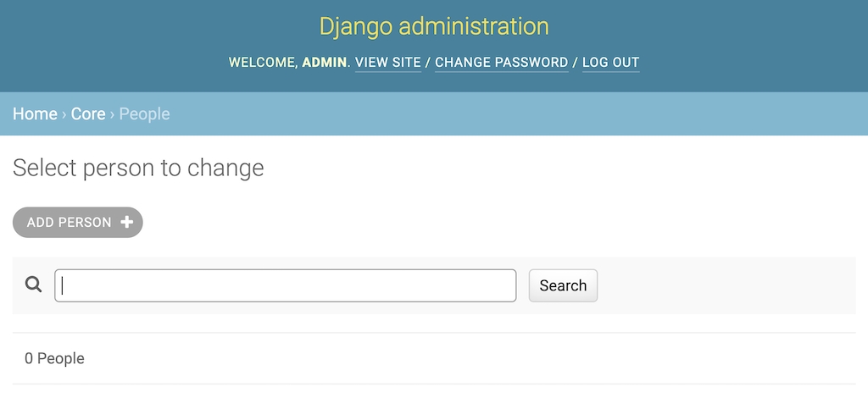This screenshot has height=409, width=868.
Task: Click LOG OUT in the header
Action: (610, 63)
